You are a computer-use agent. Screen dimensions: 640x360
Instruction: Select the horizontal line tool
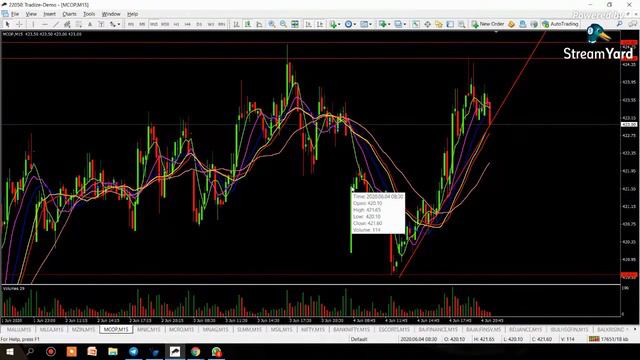pos(44,24)
